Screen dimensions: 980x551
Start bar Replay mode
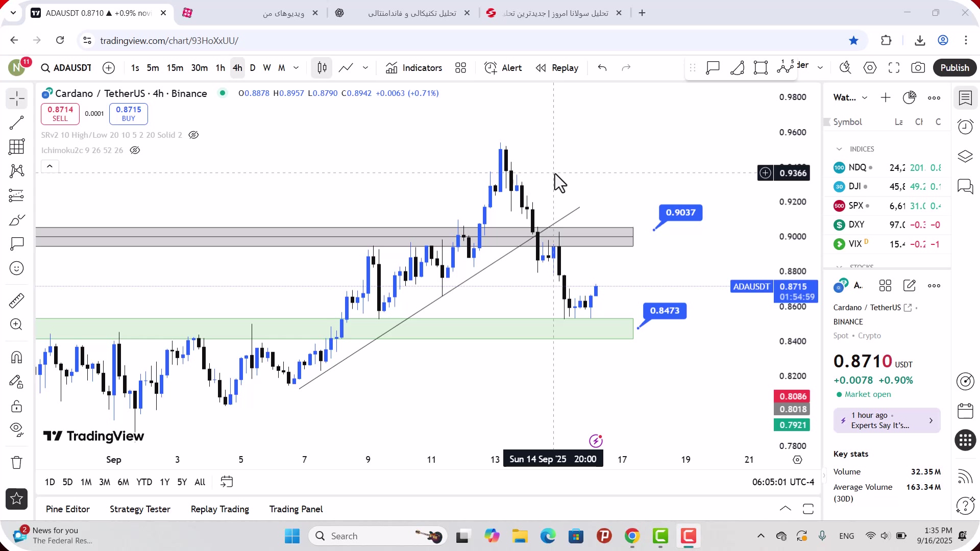coord(557,68)
